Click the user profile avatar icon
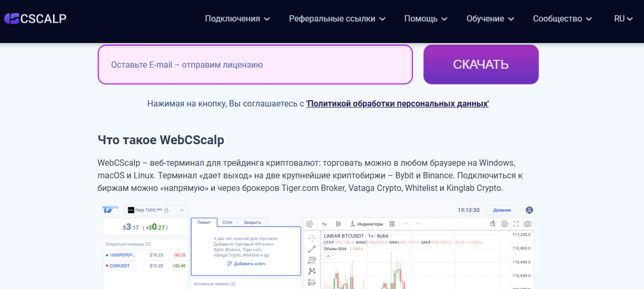The height and width of the screenshot is (289, 644). point(529,210)
